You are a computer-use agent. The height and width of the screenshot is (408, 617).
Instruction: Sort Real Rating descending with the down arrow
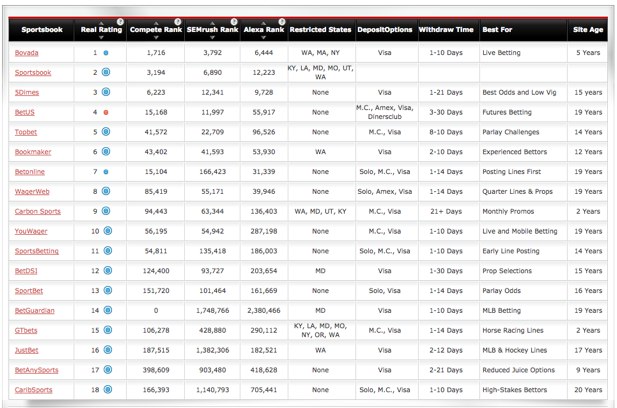tap(101, 37)
